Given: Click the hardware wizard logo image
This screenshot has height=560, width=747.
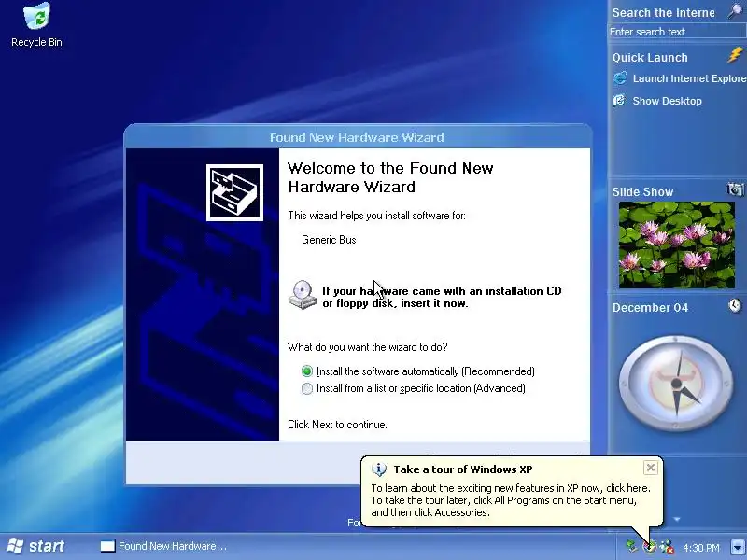Looking at the screenshot, I should (234, 192).
